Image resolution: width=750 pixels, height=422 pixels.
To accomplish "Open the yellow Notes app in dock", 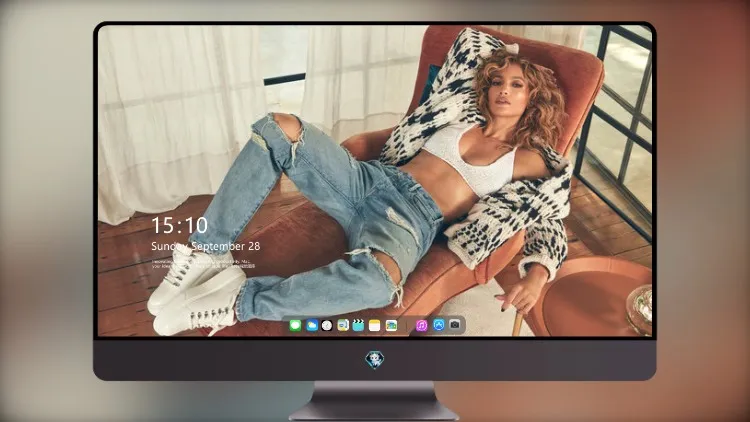I will pyautogui.click(x=375, y=326).
